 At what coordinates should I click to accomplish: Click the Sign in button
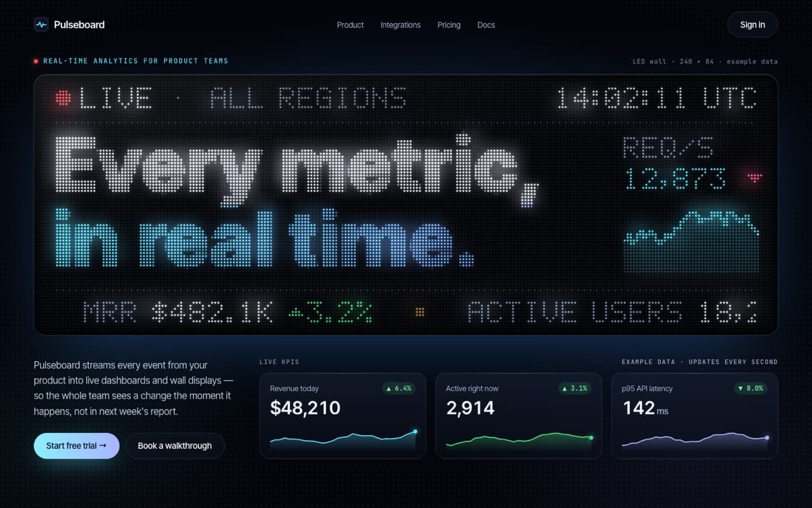[x=752, y=25]
